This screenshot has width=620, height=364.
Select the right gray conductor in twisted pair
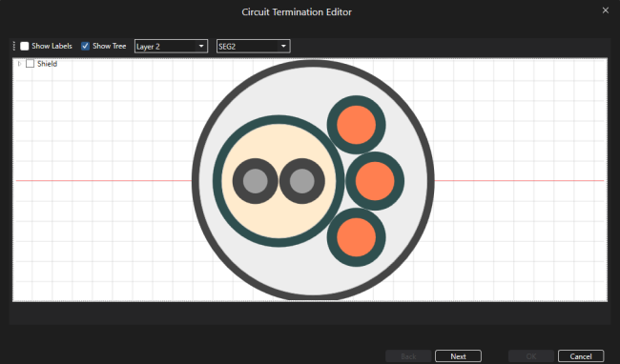point(302,181)
